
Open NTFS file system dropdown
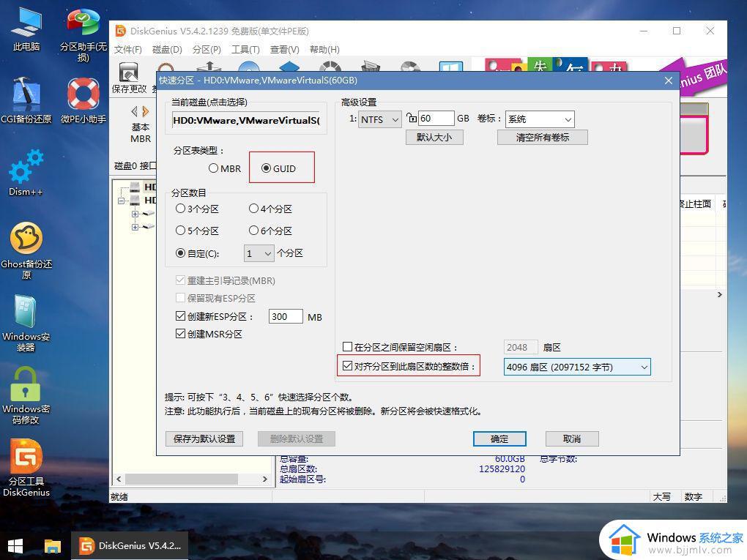tap(379, 119)
